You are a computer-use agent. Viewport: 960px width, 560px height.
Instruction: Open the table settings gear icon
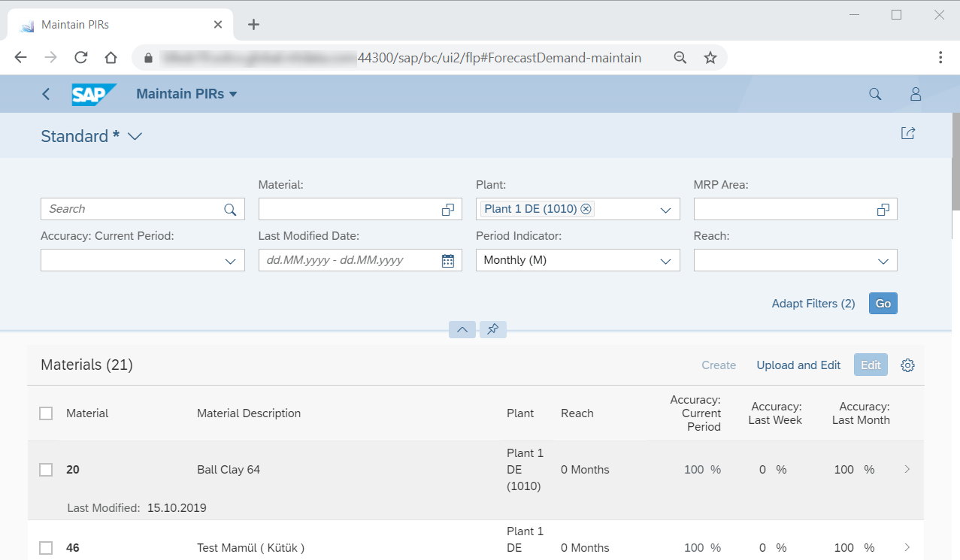[907, 365]
